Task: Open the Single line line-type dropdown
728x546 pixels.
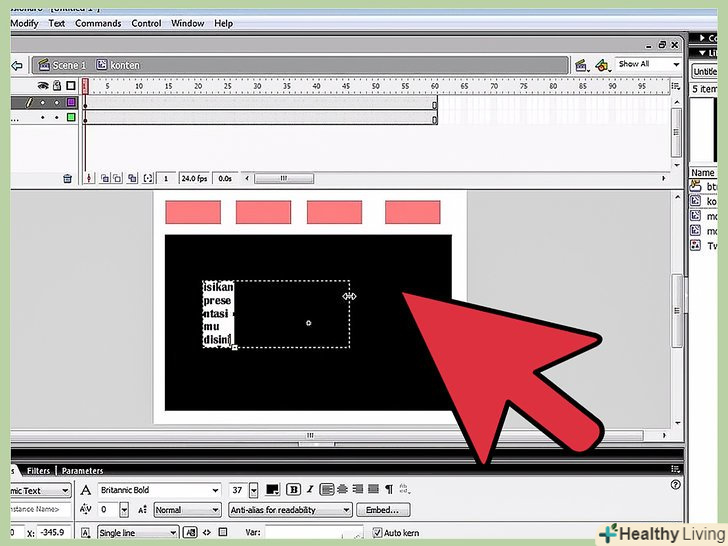Action: click(138, 533)
